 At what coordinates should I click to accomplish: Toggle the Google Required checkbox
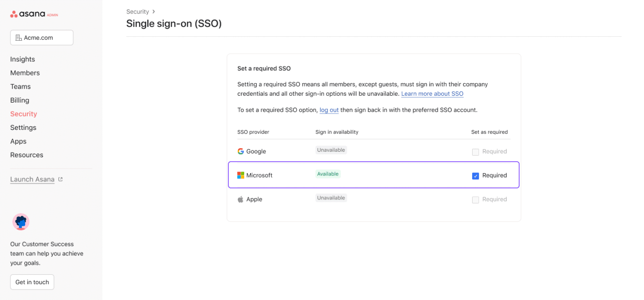pyautogui.click(x=476, y=152)
